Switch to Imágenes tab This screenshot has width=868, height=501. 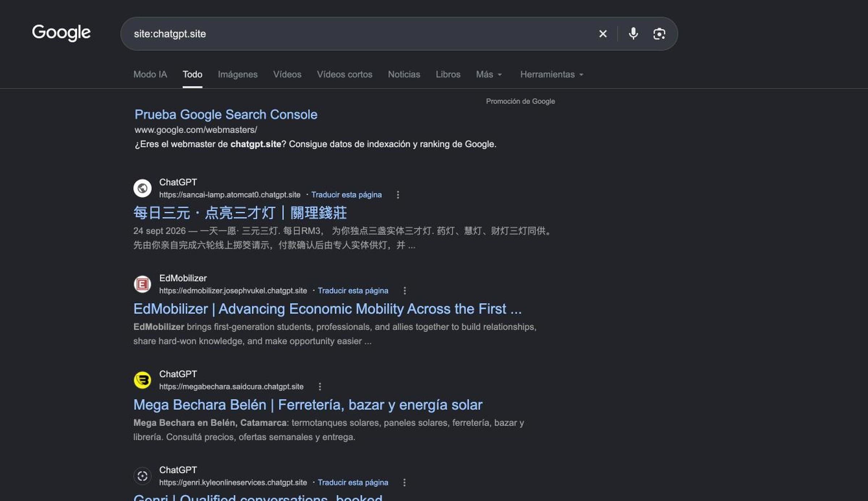238,75
